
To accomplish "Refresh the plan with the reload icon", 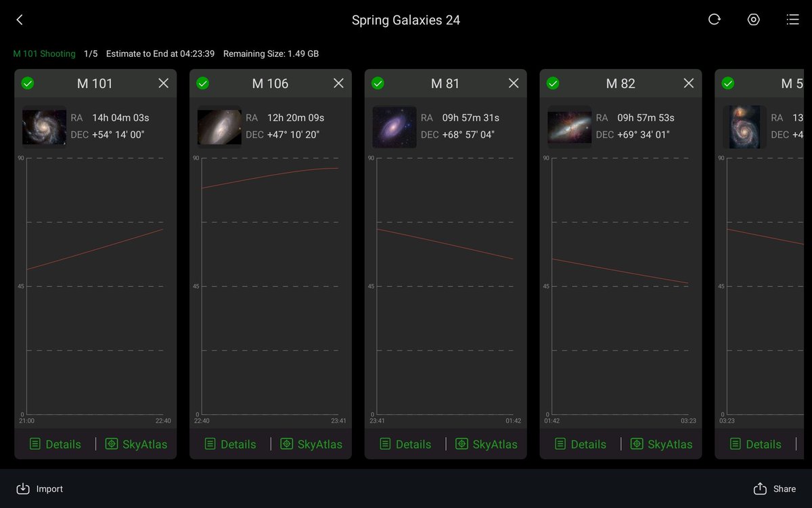I will (x=715, y=20).
